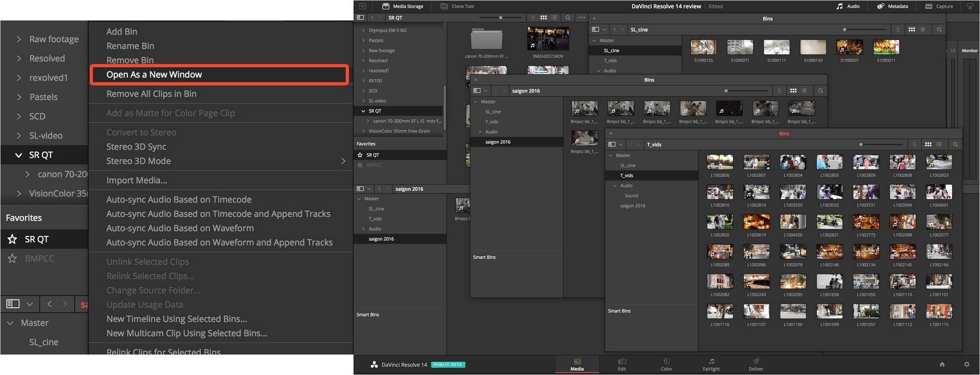980x375 pixels.
Task: Collapse the SR QT folder chevron
Action: (18, 155)
